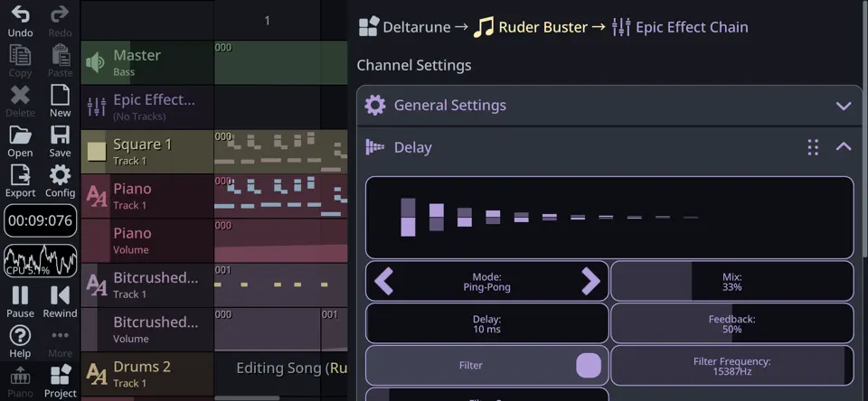
Task: Open a file with the Open folder icon
Action: (x=20, y=135)
